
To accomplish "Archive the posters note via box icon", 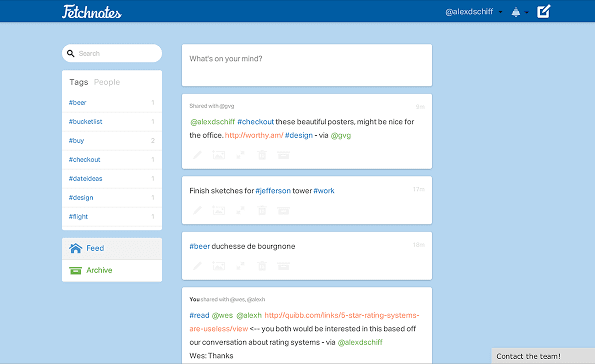I will point(283,155).
